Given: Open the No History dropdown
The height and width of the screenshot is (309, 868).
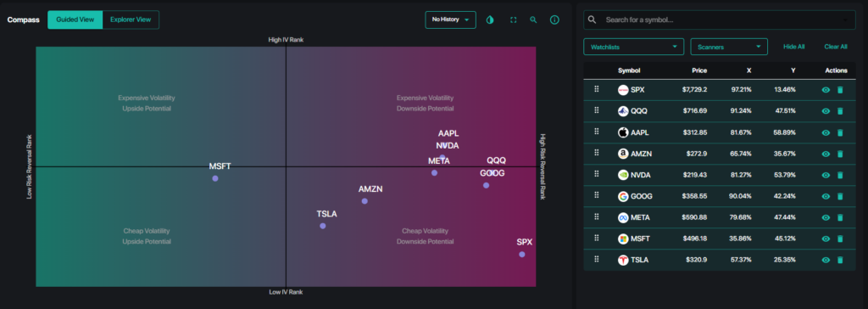Looking at the screenshot, I should tap(451, 20).
